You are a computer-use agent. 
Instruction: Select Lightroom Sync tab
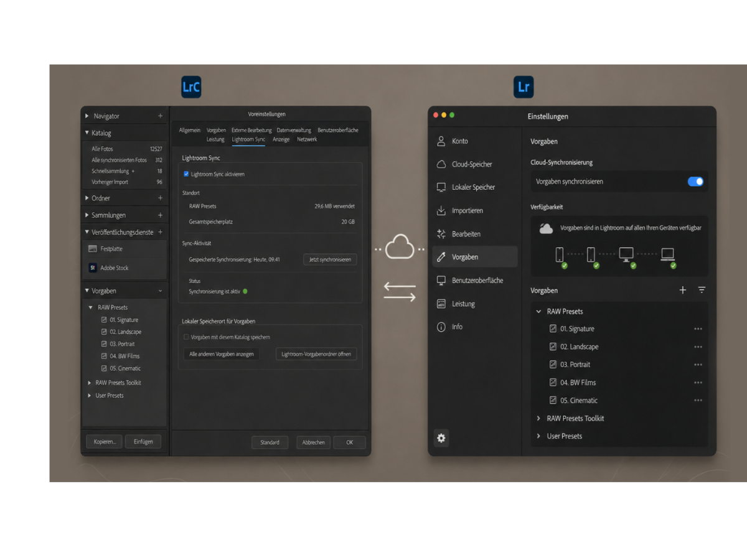248,139
